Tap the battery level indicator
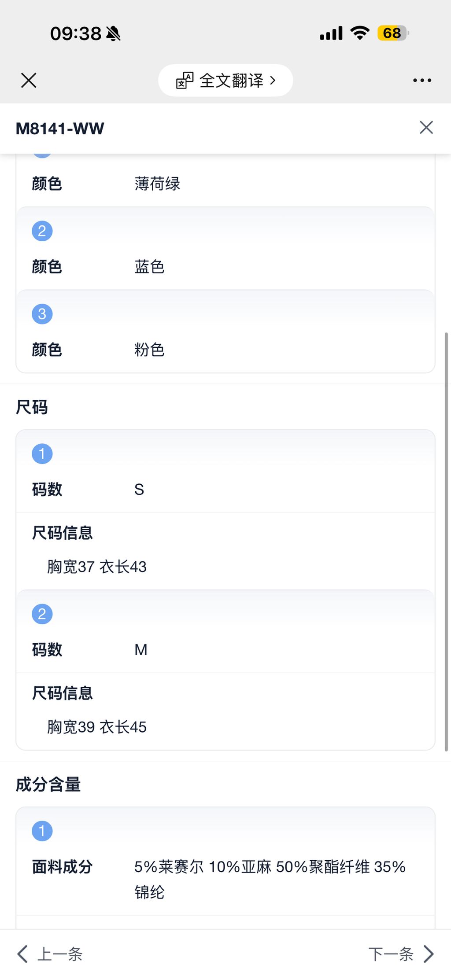The width and height of the screenshot is (451, 980). [x=392, y=33]
